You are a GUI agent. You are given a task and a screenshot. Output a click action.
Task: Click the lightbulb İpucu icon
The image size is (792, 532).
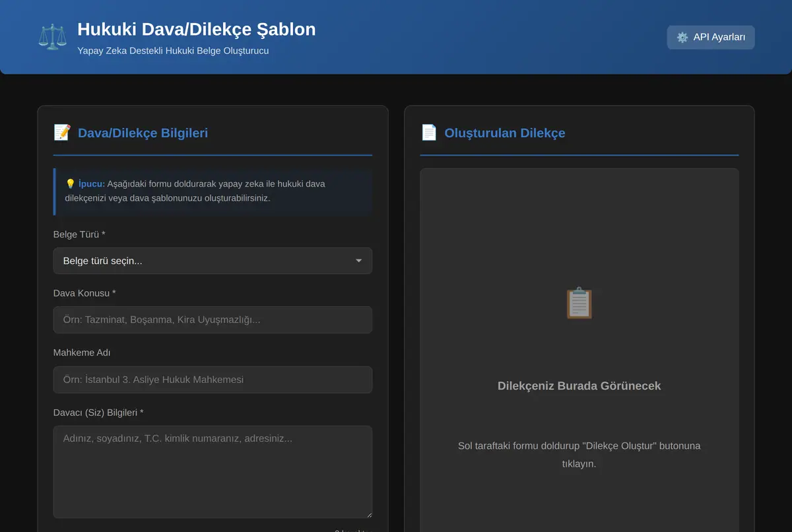click(x=70, y=183)
